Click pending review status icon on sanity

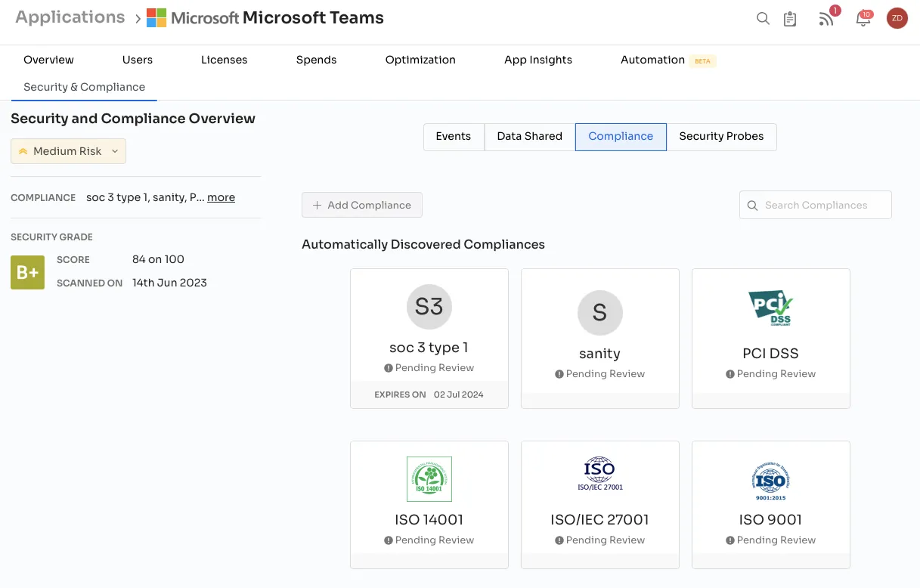(x=559, y=374)
